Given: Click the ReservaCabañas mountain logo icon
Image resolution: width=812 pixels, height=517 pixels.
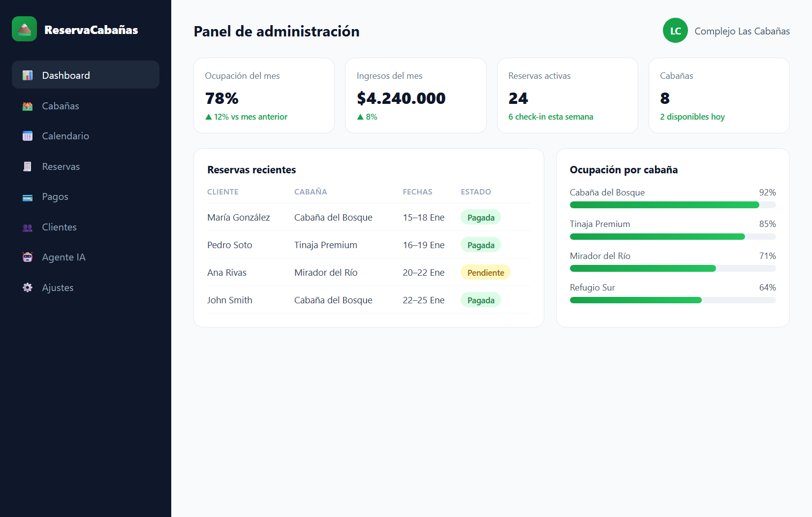Looking at the screenshot, I should (x=24, y=29).
